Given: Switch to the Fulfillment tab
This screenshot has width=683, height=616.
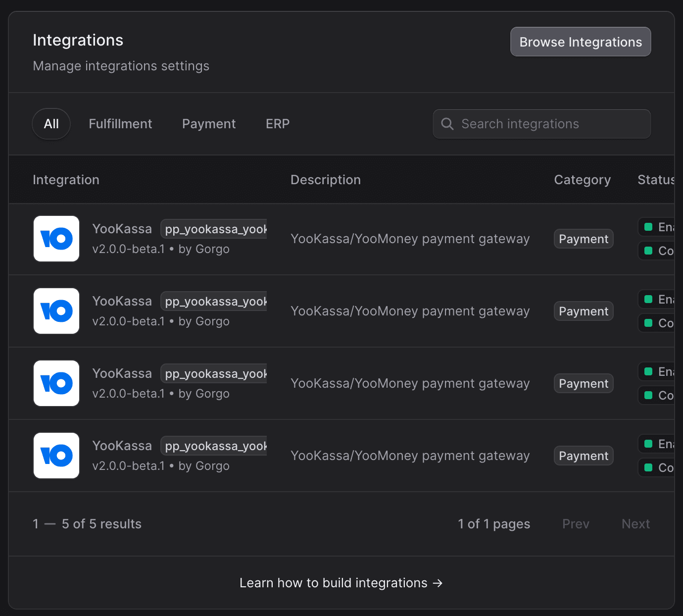Looking at the screenshot, I should pos(120,124).
